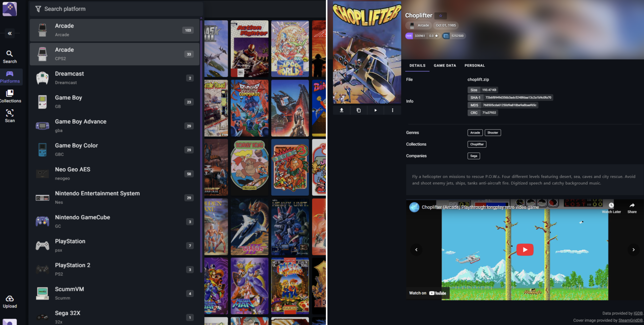Click the CRC 71a37932 chip
This screenshot has height=325, width=644.
pyautogui.click(x=483, y=113)
